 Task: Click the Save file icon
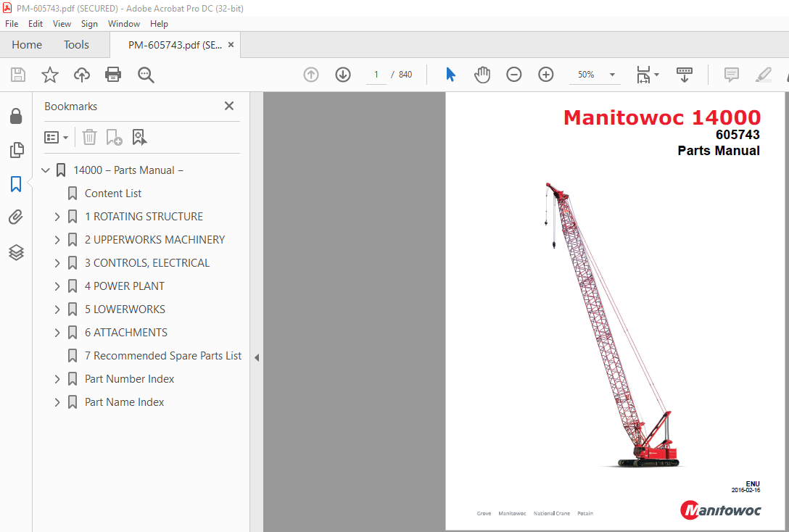[x=18, y=75]
